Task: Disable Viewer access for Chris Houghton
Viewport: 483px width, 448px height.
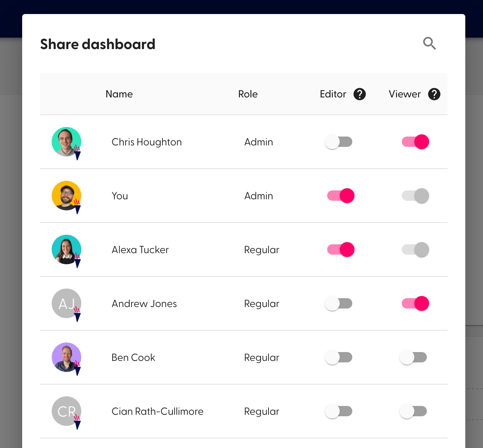Action: click(415, 142)
